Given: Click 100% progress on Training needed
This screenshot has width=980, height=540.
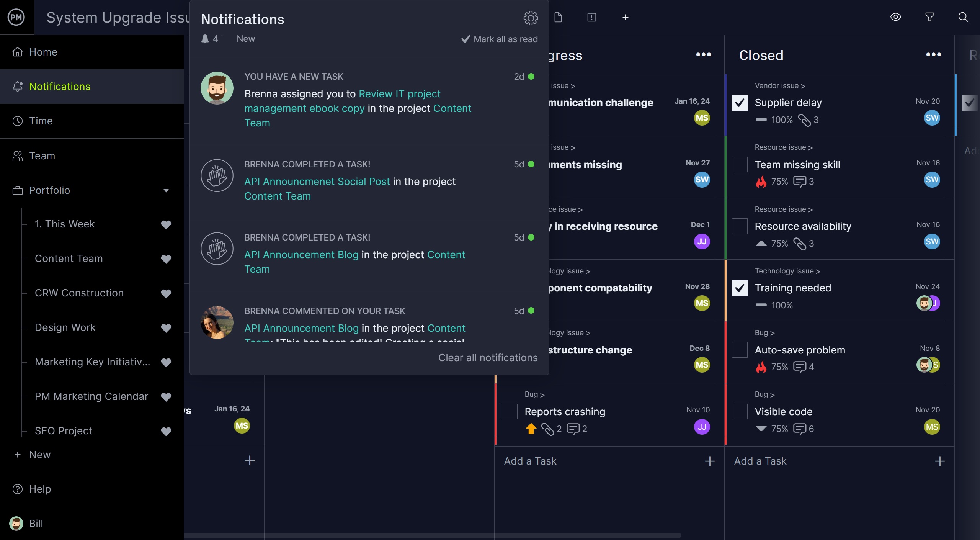Looking at the screenshot, I should [x=782, y=305].
